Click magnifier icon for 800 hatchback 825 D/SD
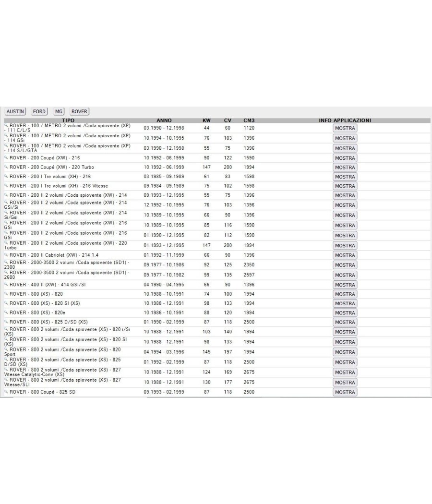The height and width of the screenshot is (504, 432). click(x=6, y=360)
